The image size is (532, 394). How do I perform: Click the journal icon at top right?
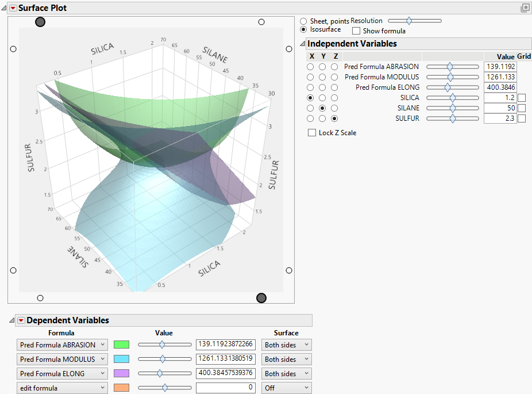point(525,7)
